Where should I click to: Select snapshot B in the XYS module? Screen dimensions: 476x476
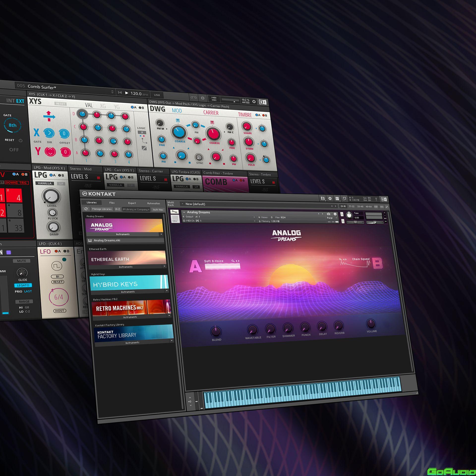click(x=141, y=108)
